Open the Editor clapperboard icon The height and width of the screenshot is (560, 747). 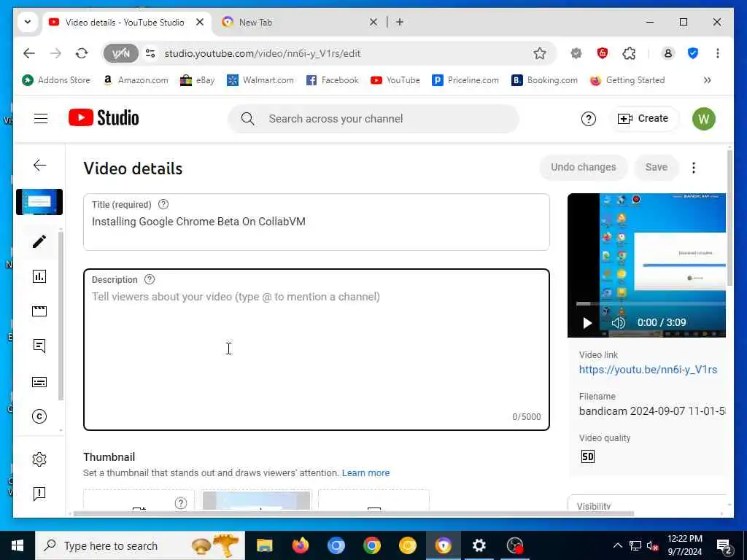(x=39, y=311)
